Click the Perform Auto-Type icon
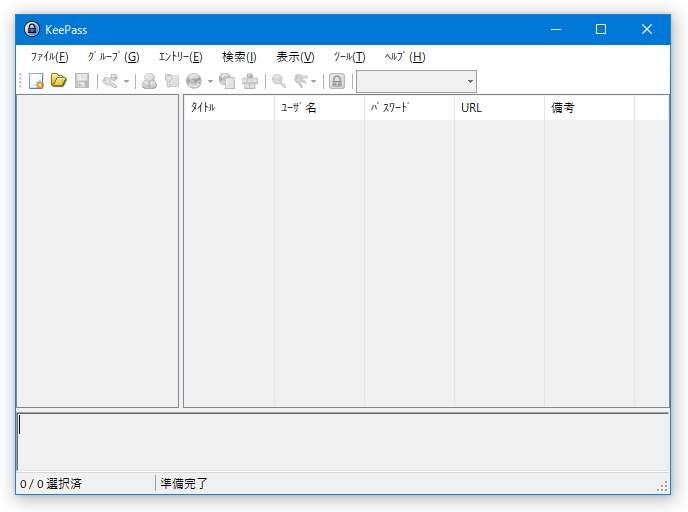 tap(250, 81)
